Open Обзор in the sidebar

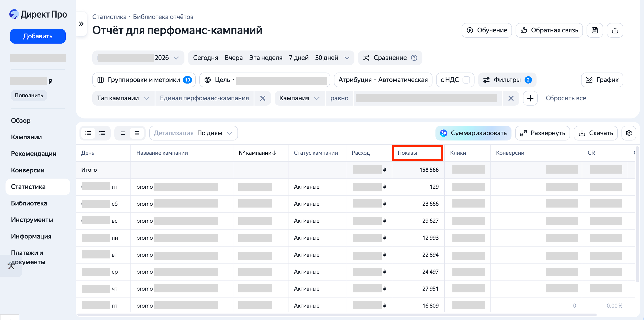[21, 121]
